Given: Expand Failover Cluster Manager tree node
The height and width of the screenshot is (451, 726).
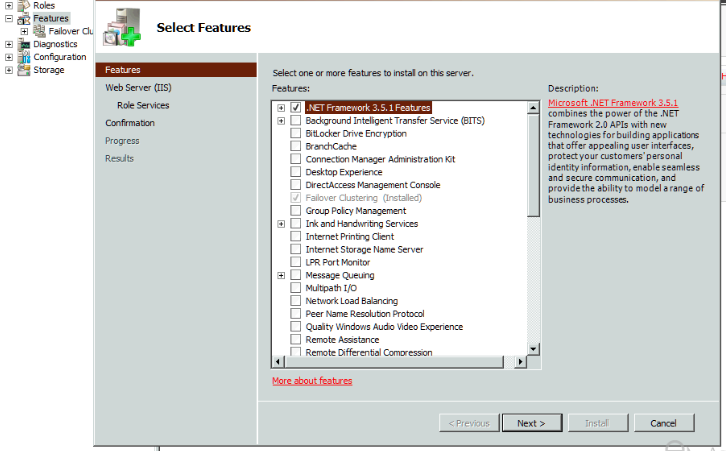Looking at the screenshot, I should coord(25,31).
